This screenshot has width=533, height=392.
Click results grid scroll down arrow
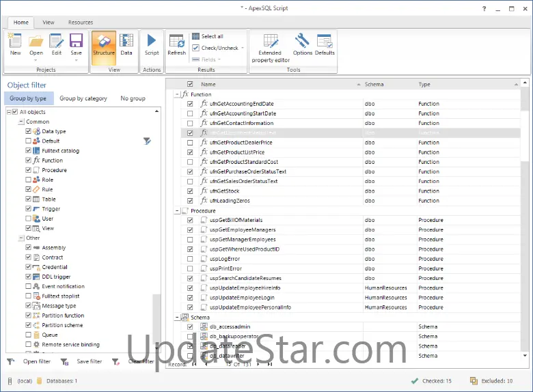(525, 355)
